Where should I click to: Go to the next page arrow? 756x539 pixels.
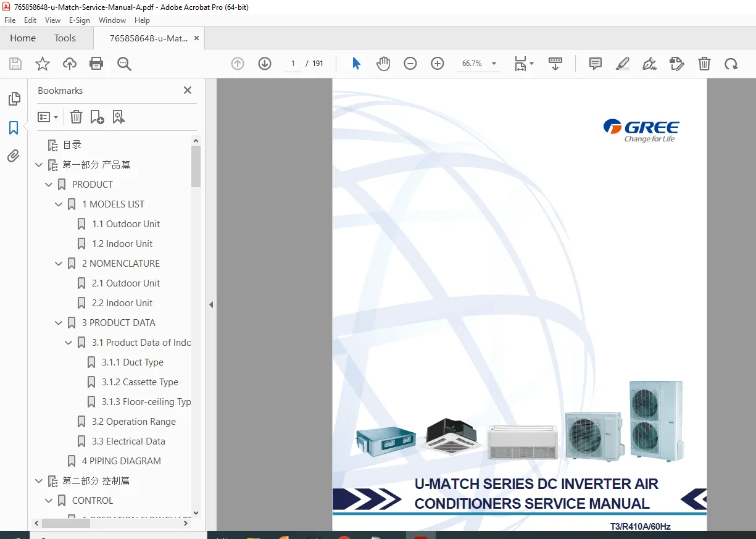click(x=265, y=64)
